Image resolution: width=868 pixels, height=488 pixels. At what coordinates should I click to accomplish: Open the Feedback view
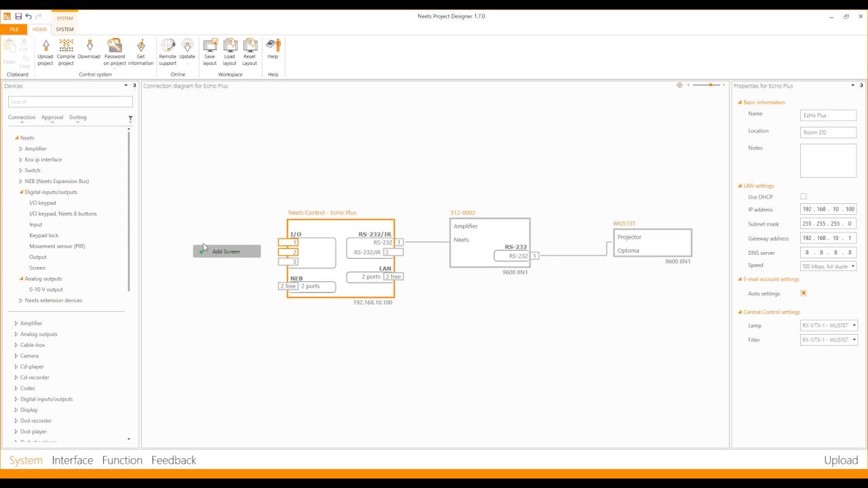point(174,460)
